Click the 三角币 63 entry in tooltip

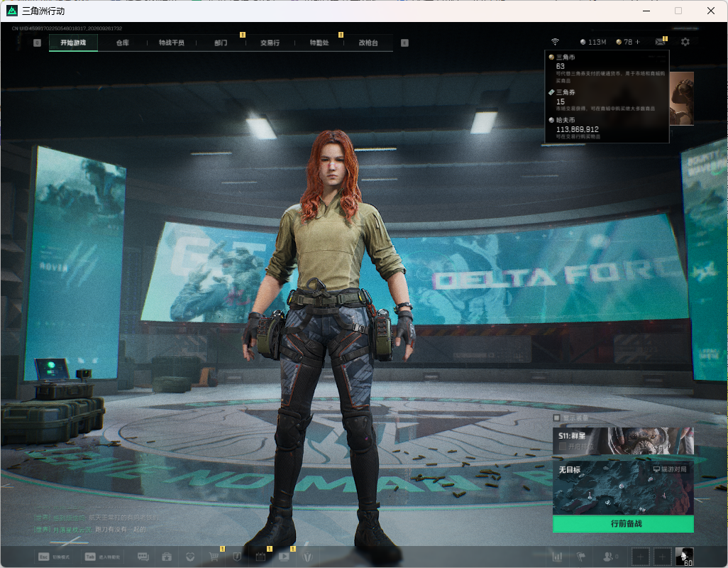click(x=607, y=68)
